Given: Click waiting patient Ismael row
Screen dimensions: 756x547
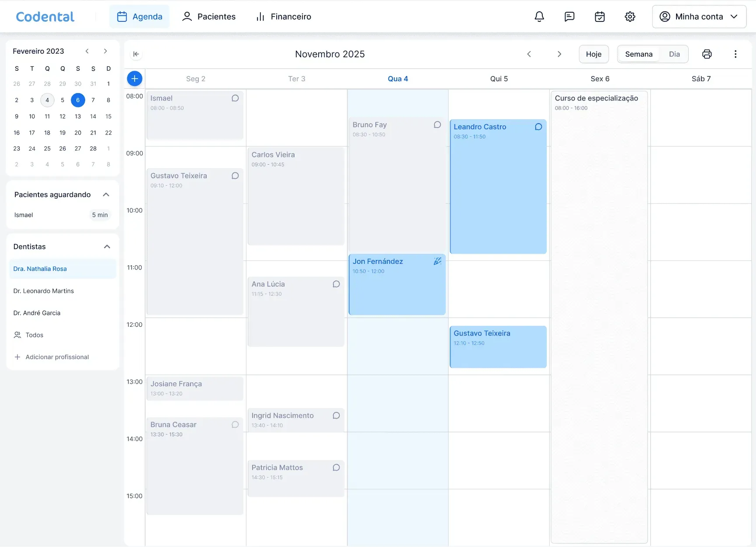Looking at the screenshot, I should click(62, 215).
